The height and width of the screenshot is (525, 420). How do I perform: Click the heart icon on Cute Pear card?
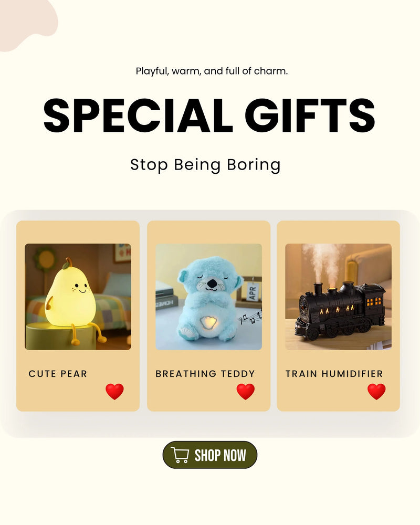[114, 392]
